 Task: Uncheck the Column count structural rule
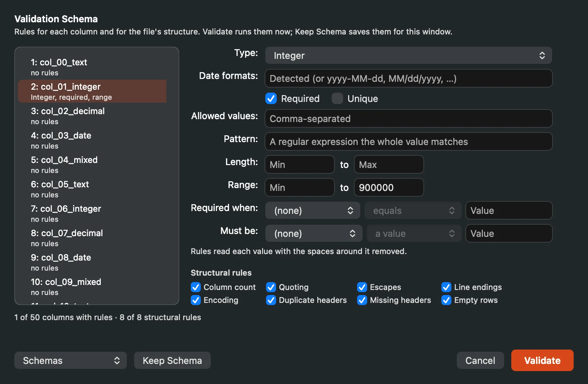[x=196, y=287]
